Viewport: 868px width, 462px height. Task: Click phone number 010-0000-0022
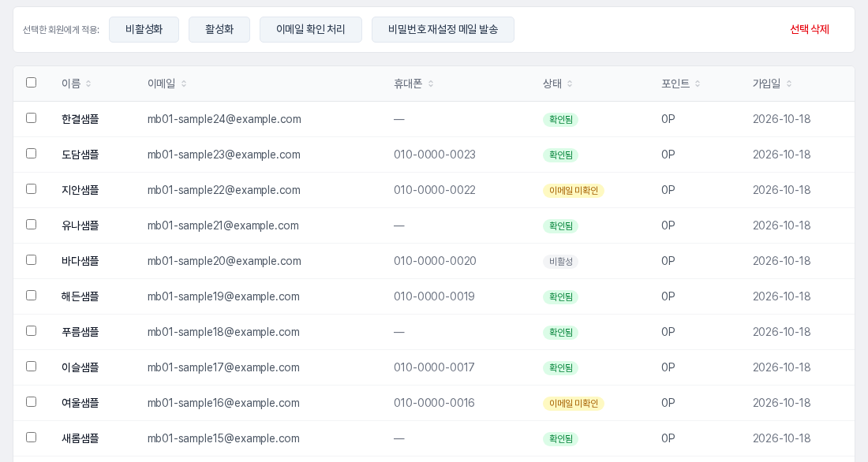pos(435,190)
